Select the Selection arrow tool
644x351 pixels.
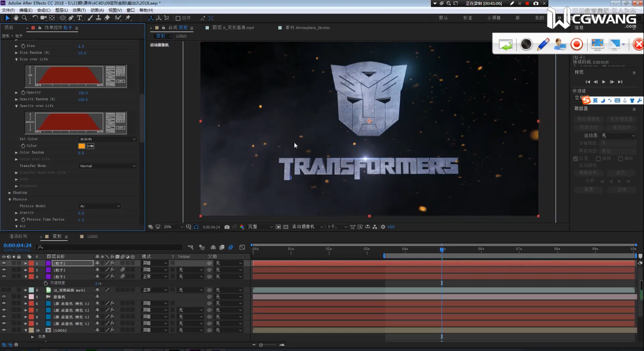[7, 18]
